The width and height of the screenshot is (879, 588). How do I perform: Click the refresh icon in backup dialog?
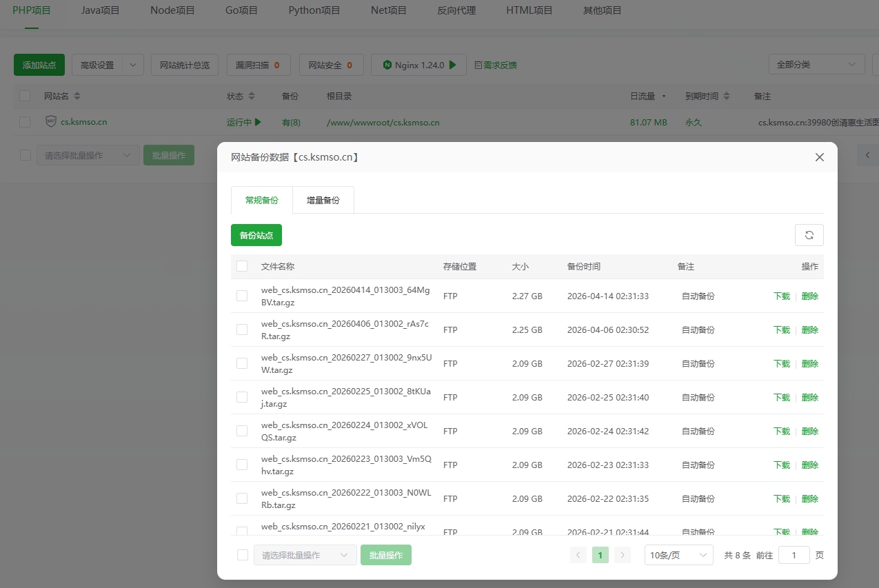point(809,235)
